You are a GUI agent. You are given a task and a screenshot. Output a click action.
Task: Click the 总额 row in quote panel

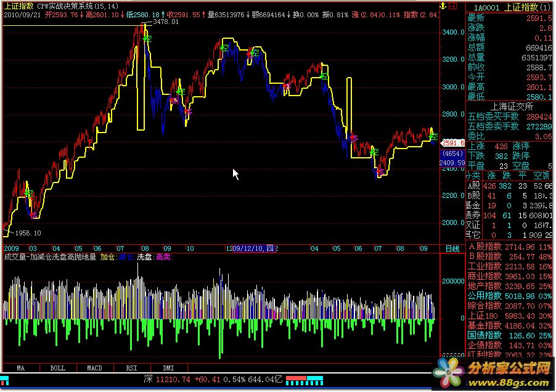point(510,47)
